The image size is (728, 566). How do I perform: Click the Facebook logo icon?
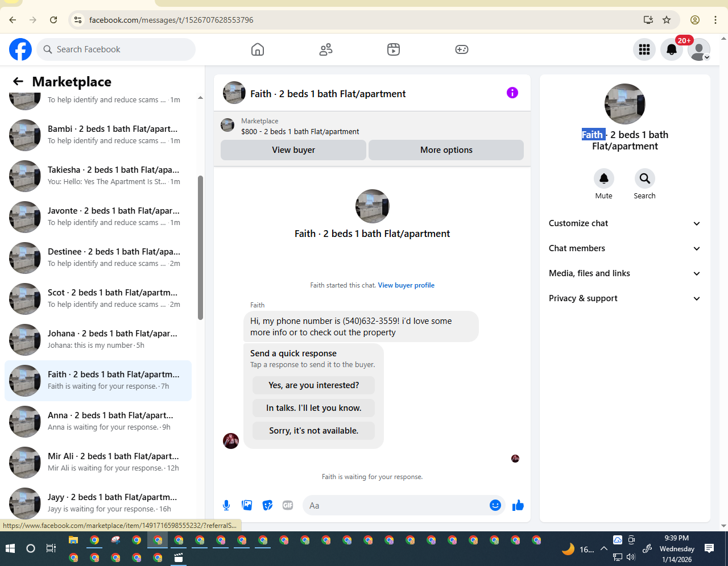click(20, 49)
